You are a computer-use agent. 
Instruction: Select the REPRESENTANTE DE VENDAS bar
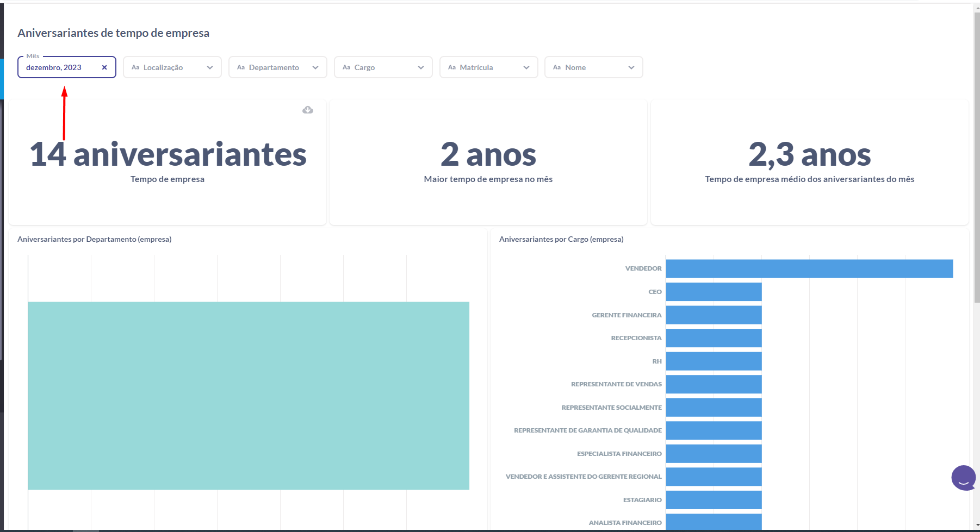click(714, 384)
